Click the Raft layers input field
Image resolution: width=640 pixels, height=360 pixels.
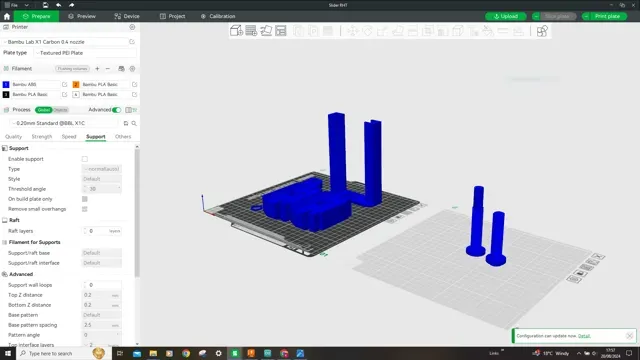click(x=102, y=231)
